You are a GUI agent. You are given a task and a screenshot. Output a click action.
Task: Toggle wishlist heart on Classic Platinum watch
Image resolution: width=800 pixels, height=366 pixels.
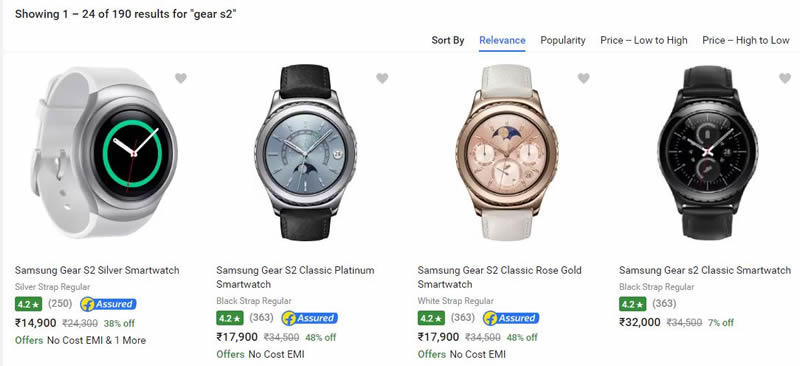point(382,78)
